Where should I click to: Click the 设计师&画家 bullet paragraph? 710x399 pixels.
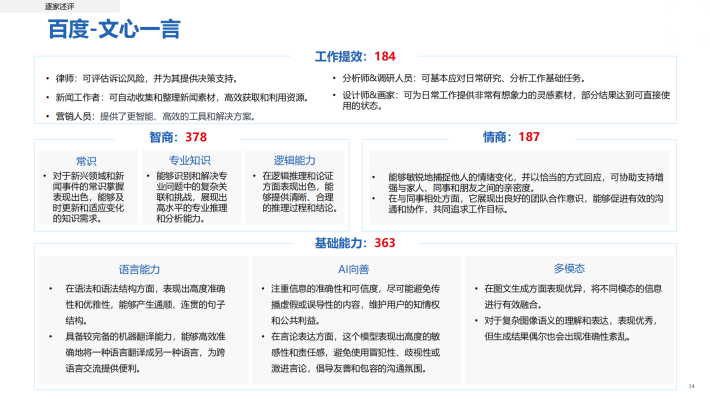[x=506, y=101]
